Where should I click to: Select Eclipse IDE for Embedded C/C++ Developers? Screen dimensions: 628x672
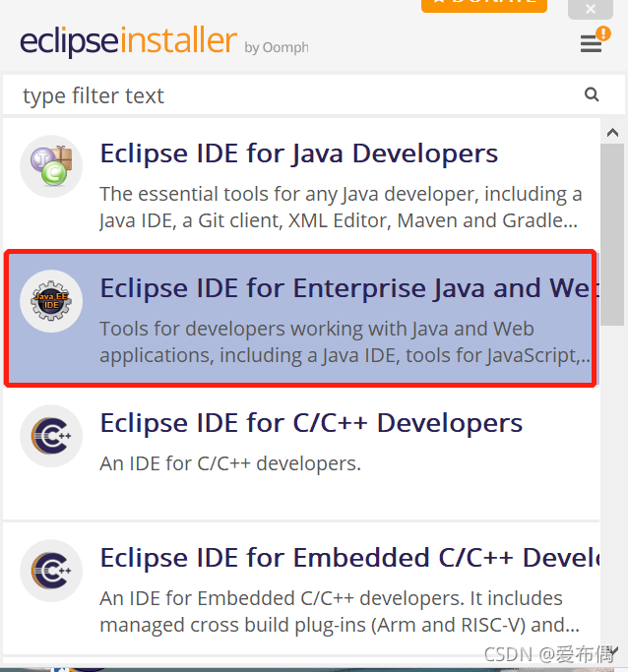301,588
